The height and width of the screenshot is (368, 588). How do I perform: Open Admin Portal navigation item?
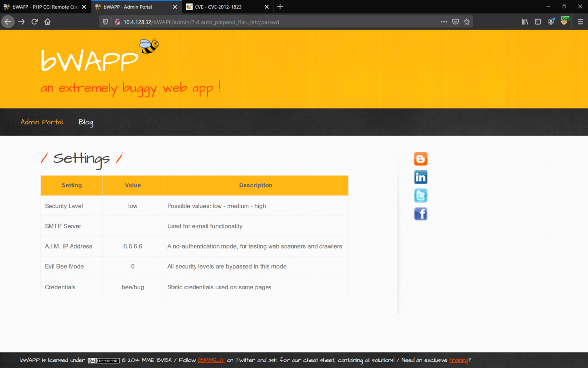pyautogui.click(x=42, y=122)
